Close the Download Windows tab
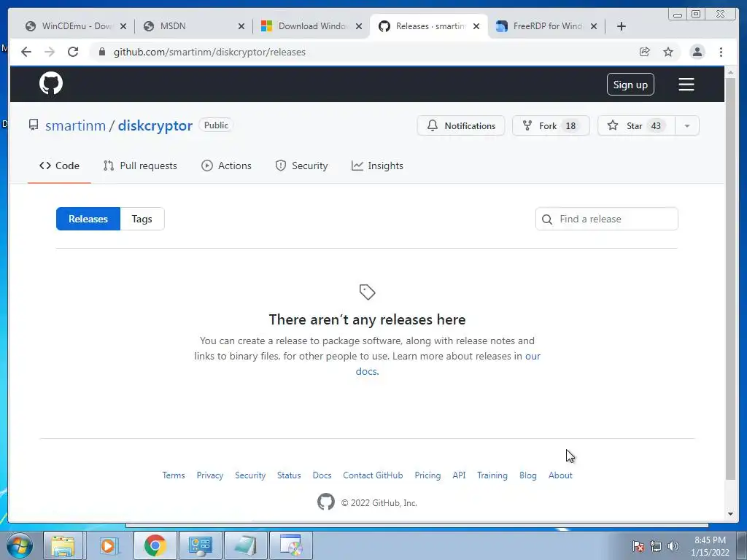The image size is (747, 560). click(359, 26)
